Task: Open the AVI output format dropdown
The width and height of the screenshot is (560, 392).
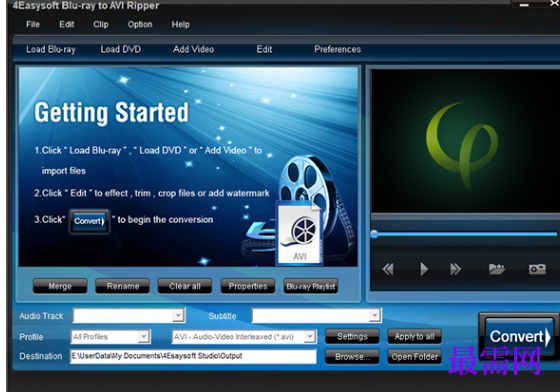Action: point(310,336)
